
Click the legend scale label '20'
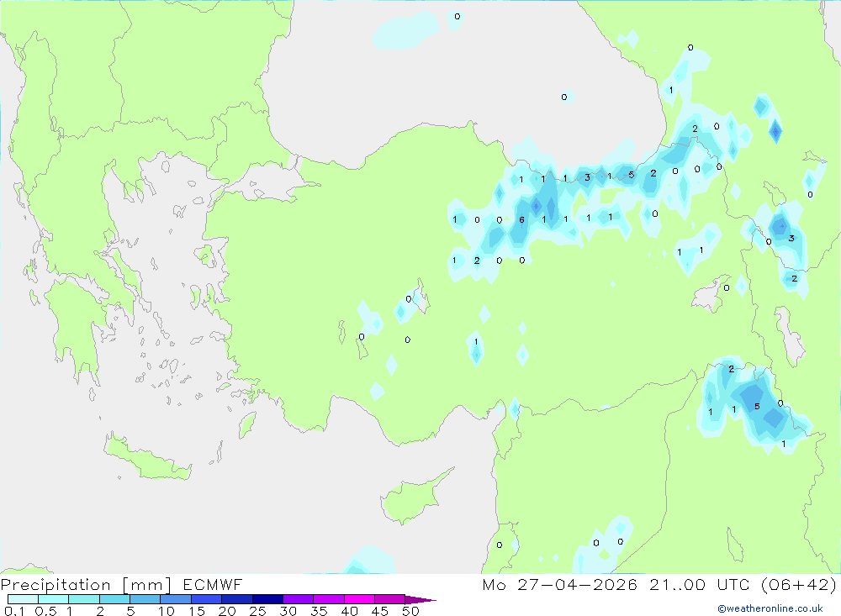227,611
